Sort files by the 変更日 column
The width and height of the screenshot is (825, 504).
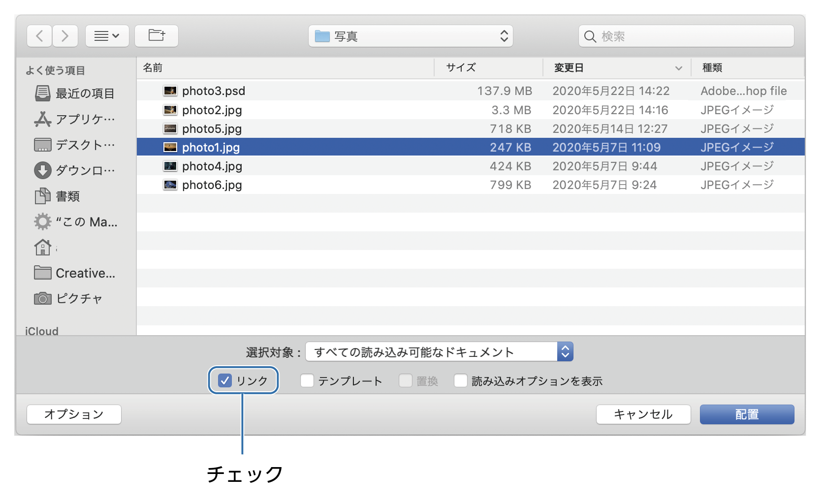pos(617,67)
